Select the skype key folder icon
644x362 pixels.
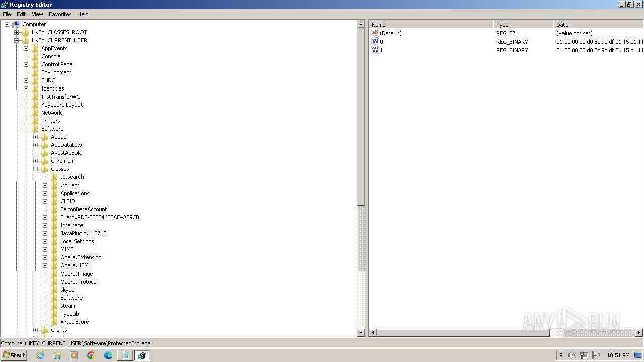pos(54,290)
